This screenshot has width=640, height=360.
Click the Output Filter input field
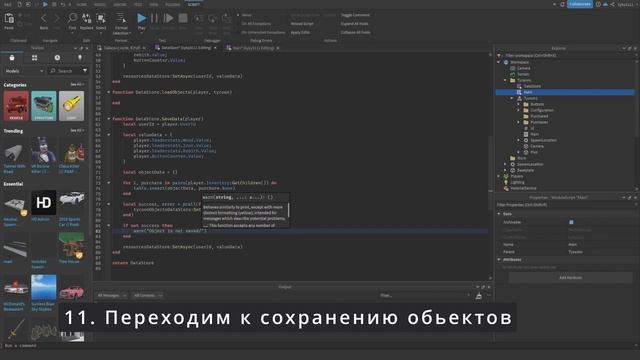coord(424,295)
